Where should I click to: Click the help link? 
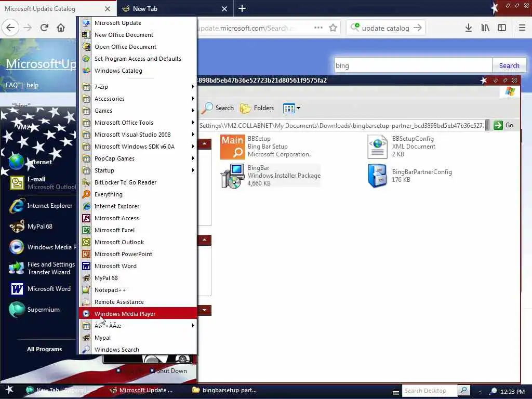(x=32, y=85)
